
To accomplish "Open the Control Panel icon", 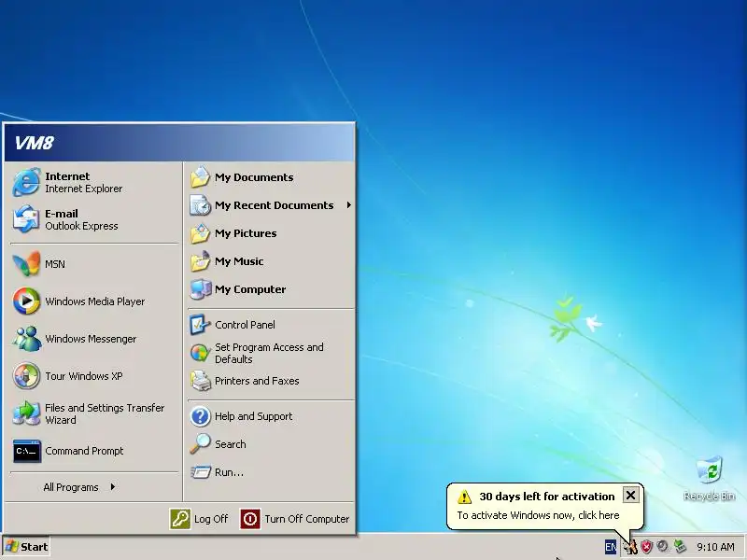I will pyautogui.click(x=200, y=325).
